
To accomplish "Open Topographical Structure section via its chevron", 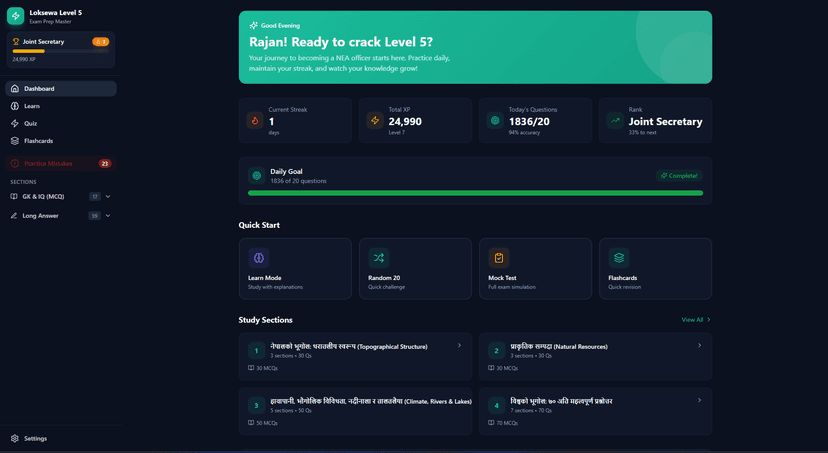I will 459,346.
